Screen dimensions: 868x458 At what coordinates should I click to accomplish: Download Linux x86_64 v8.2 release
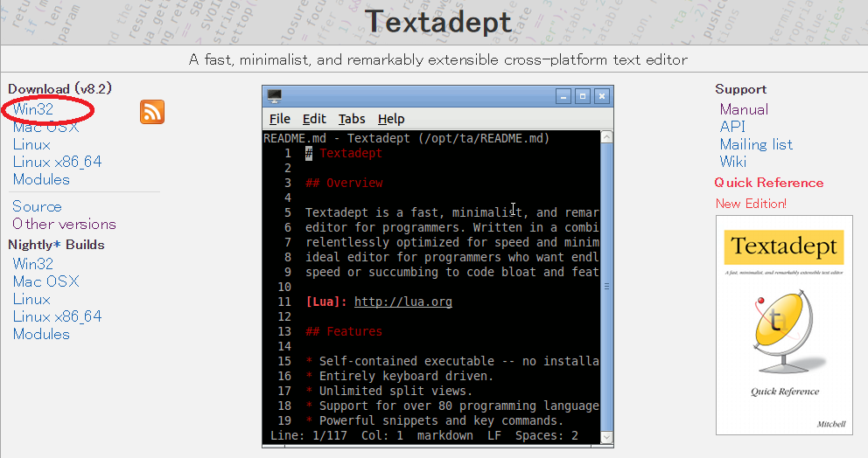[58, 162]
